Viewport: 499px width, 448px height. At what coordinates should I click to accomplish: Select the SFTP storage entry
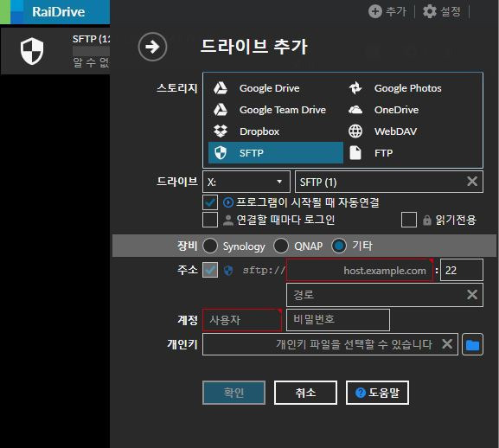276,153
